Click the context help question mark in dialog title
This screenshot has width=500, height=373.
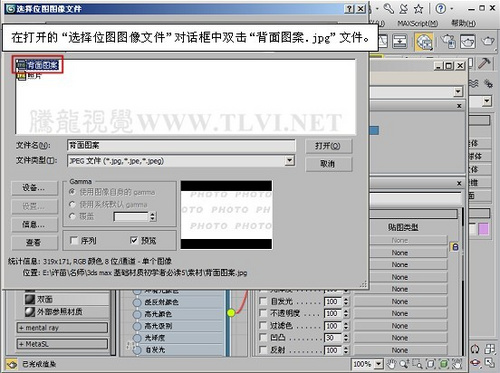click(x=349, y=9)
